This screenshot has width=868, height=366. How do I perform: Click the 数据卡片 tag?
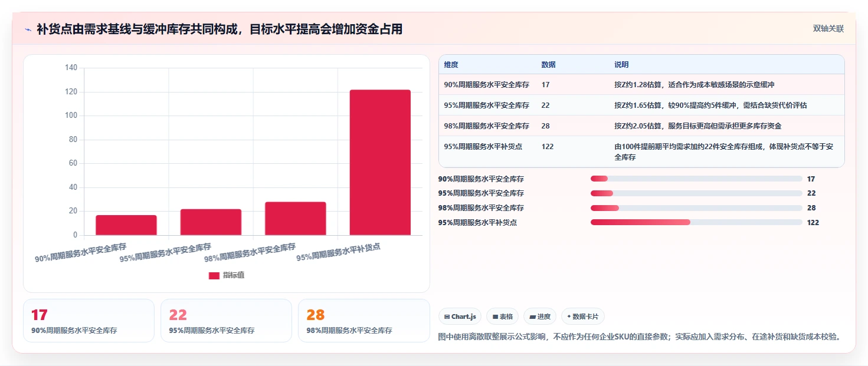(x=582, y=316)
